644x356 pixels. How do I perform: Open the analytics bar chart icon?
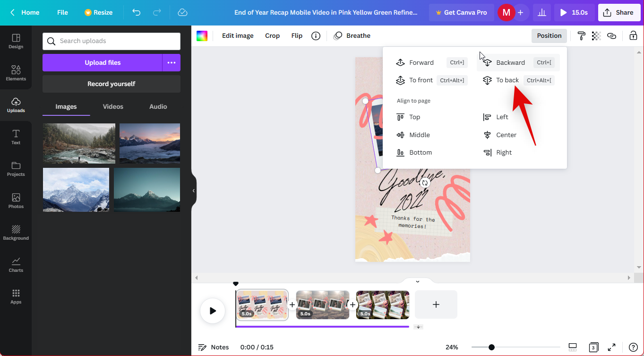(542, 12)
